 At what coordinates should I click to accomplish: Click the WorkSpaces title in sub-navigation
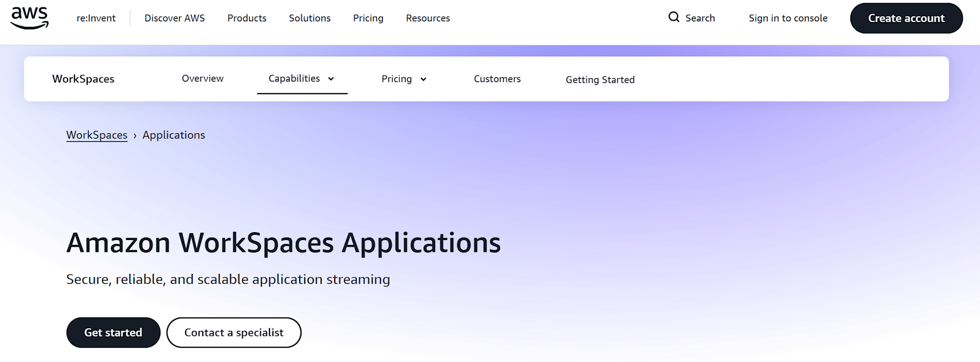click(83, 79)
